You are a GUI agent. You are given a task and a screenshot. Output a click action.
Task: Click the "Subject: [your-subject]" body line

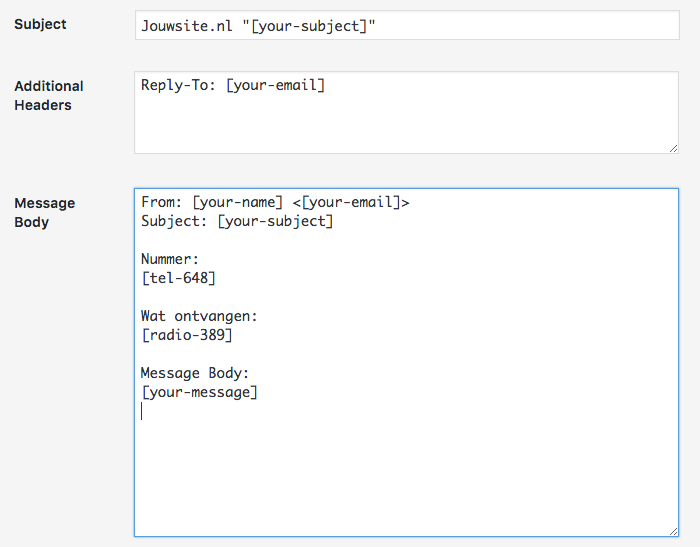coord(237,221)
